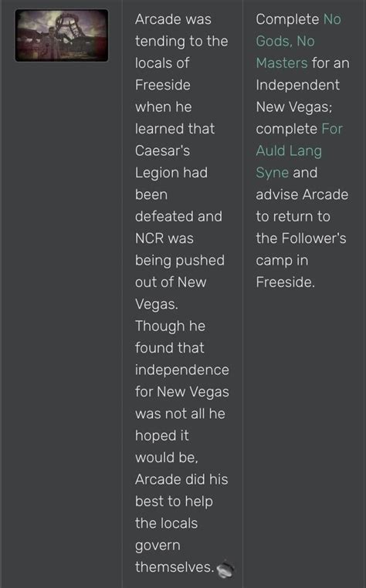Screen dimensions: 366x588
Task: Click the 'Freeside.' text in the conditions column
Action: point(285,282)
